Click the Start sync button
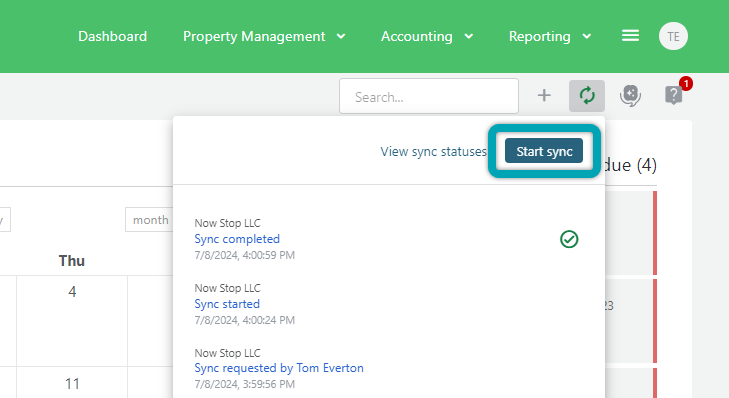729x398 pixels. click(544, 151)
